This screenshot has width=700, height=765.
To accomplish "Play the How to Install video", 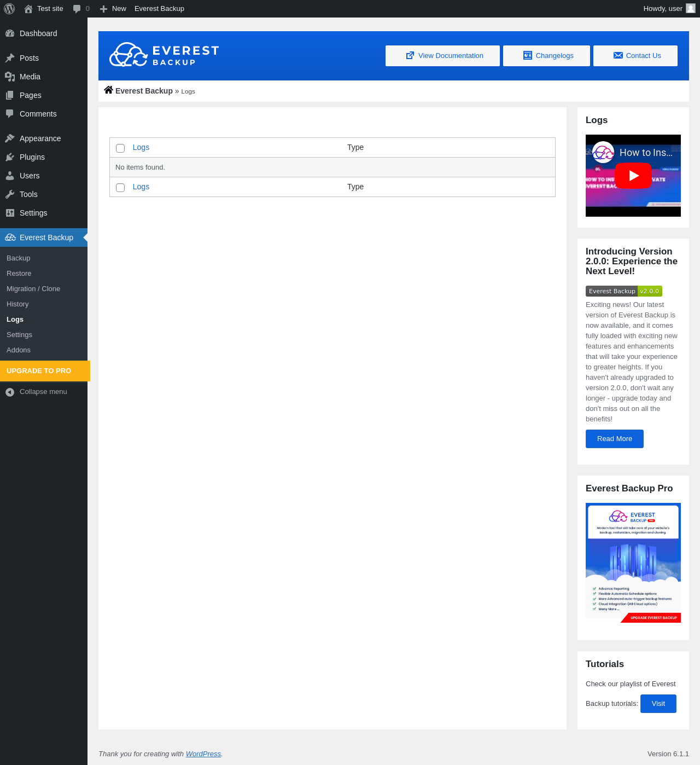I will coord(633,176).
